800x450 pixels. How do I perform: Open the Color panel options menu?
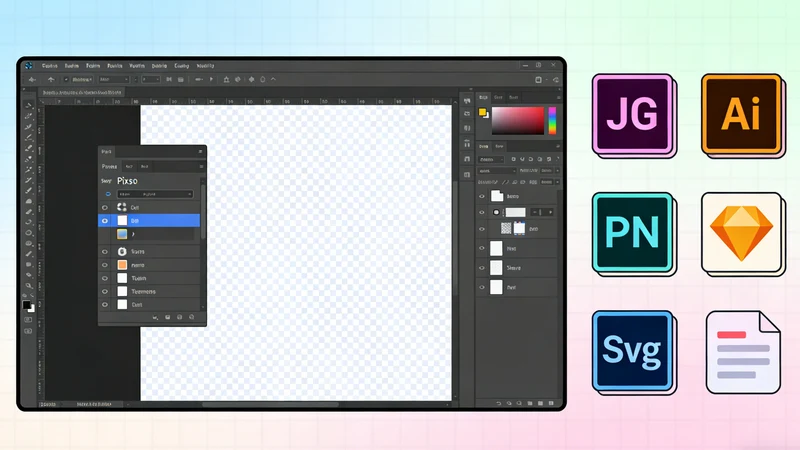pyautogui.click(x=559, y=97)
